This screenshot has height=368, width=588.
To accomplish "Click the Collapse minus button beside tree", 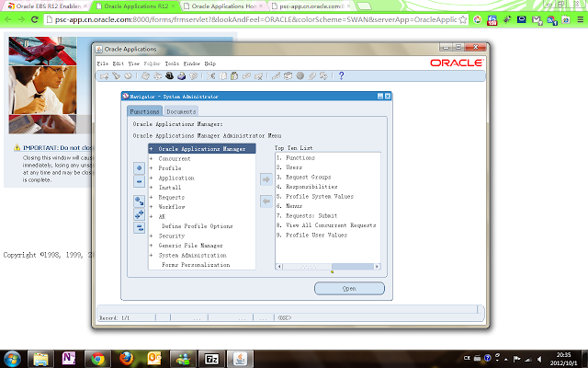I will 139,181.
